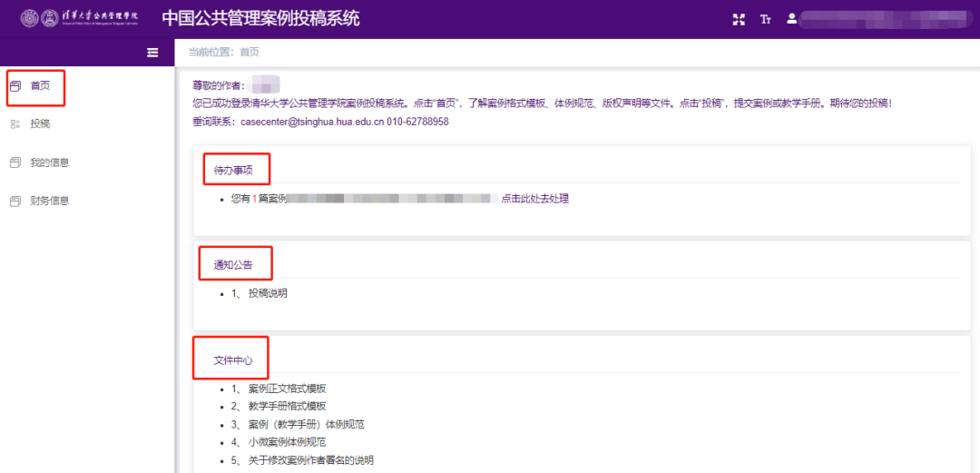
Task: Click the casecenter email contact line
Action: tap(320, 122)
